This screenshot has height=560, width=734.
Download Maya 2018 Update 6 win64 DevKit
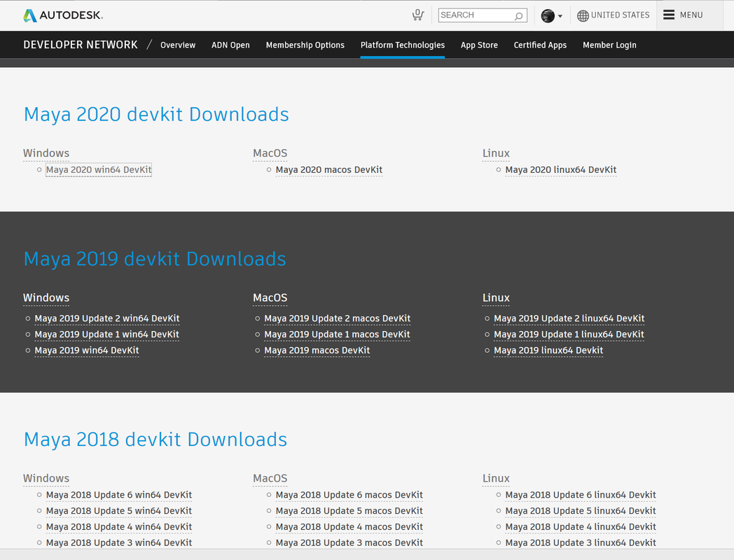coord(119,495)
